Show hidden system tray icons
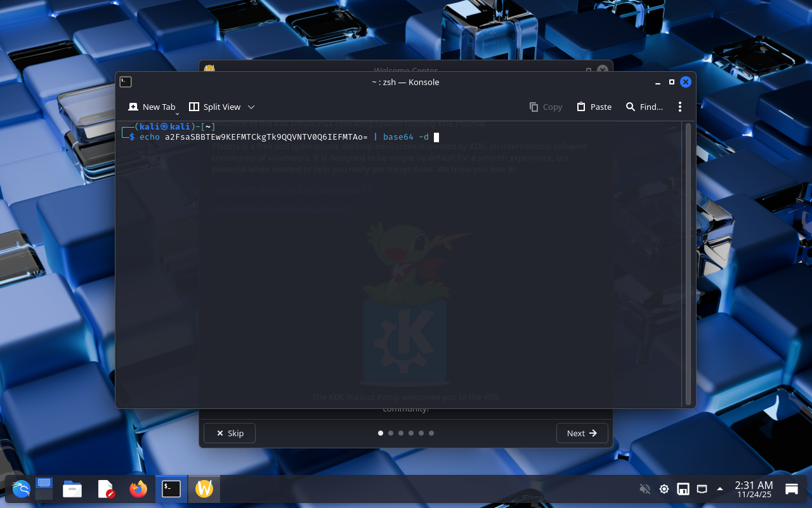 pyautogui.click(x=720, y=489)
